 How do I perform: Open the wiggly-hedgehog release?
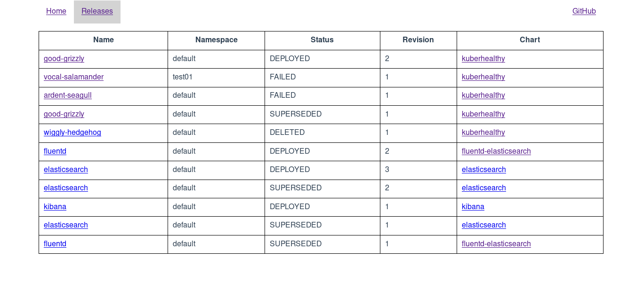click(x=72, y=132)
